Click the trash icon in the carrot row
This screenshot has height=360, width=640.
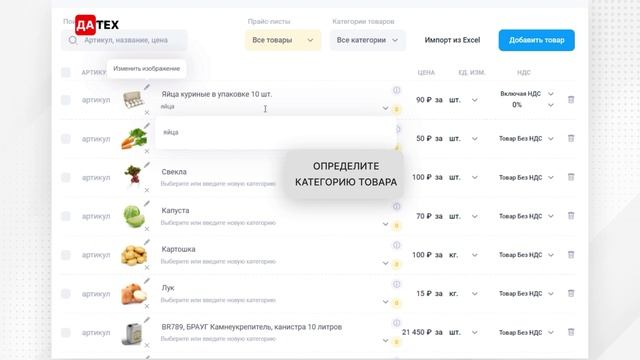pyautogui.click(x=571, y=138)
